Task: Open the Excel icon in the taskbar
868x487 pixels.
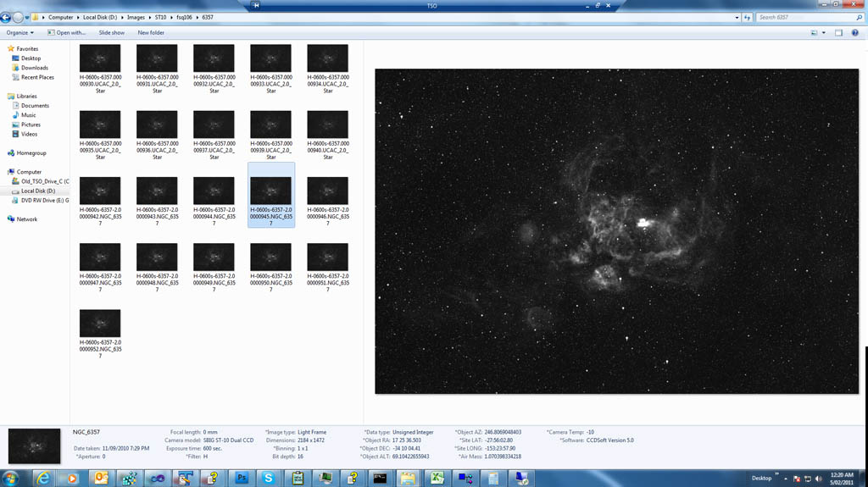Action: (437, 479)
